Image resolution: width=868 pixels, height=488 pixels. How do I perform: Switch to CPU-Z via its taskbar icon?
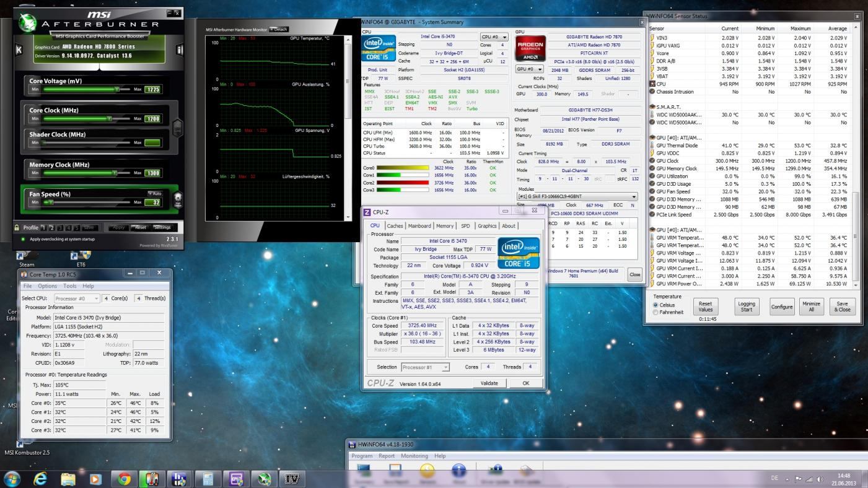(x=236, y=479)
